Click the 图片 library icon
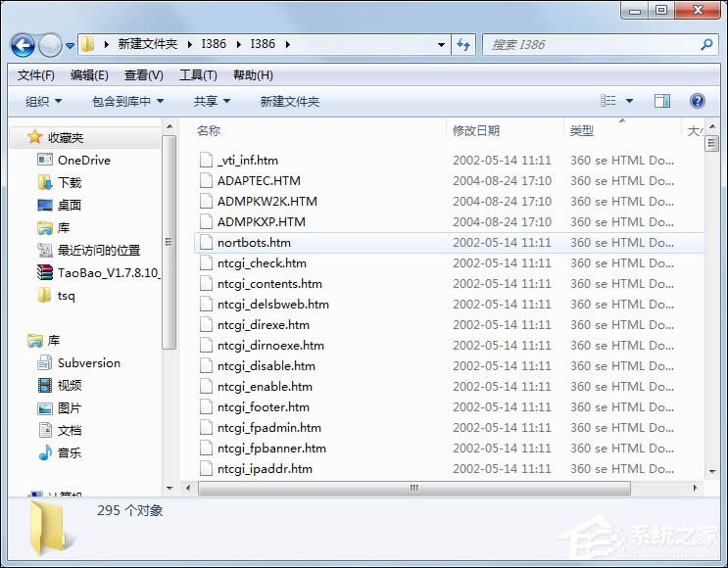 pos(45,408)
